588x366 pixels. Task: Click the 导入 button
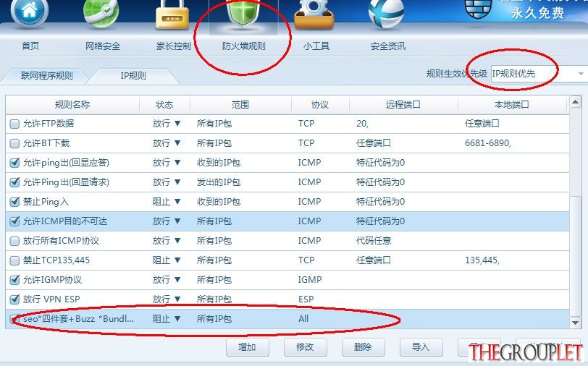421,347
